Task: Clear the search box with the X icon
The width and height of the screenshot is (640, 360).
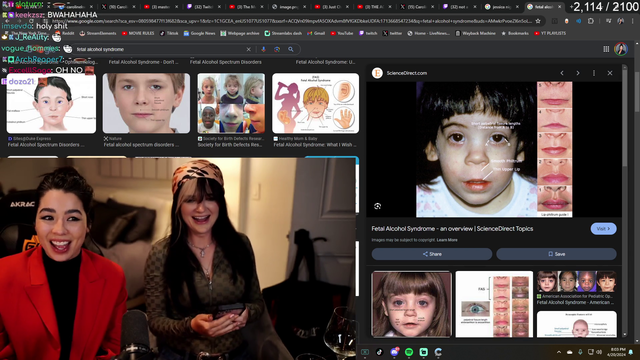Action: 249,49
